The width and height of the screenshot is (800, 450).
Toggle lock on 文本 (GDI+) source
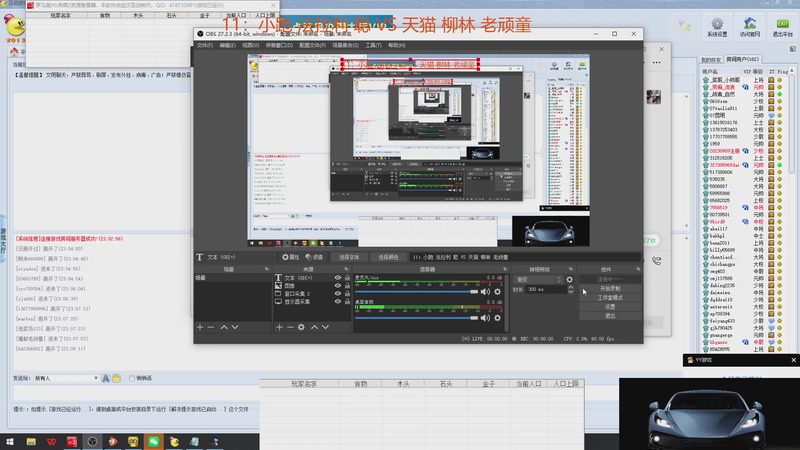pyautogui.click(x=347, y=278)
